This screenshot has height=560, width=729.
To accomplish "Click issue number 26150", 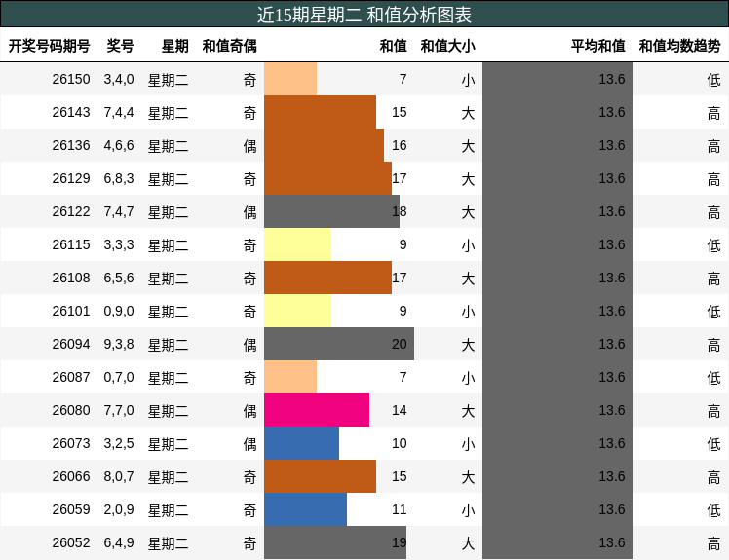I will click(71, 80).
